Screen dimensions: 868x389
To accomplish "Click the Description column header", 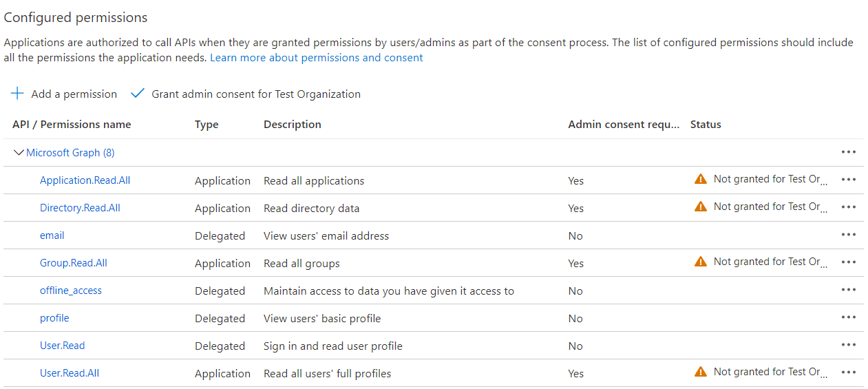I will pyautogui.click(x=293, y=125).
